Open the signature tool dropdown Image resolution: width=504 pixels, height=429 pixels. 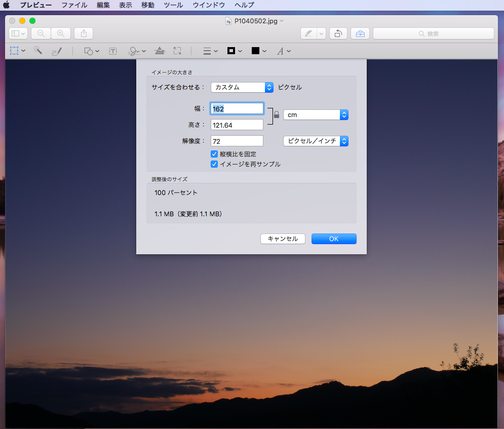coord(137,51)
